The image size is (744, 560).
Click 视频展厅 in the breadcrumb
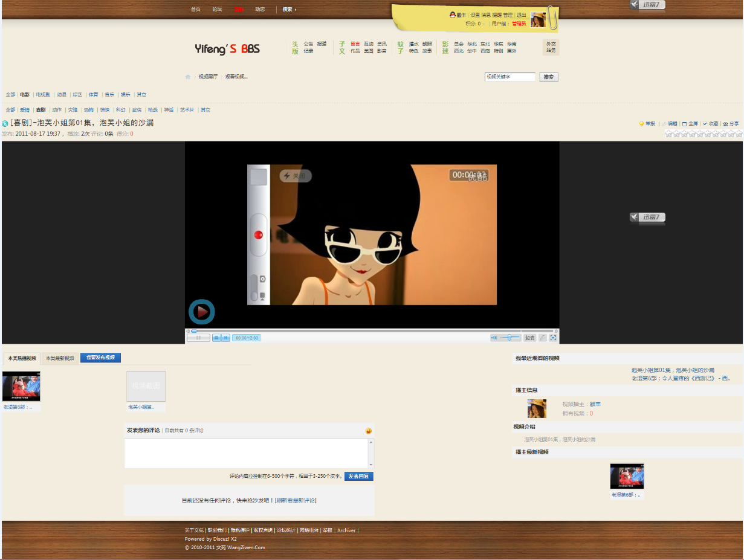point(208,77)
